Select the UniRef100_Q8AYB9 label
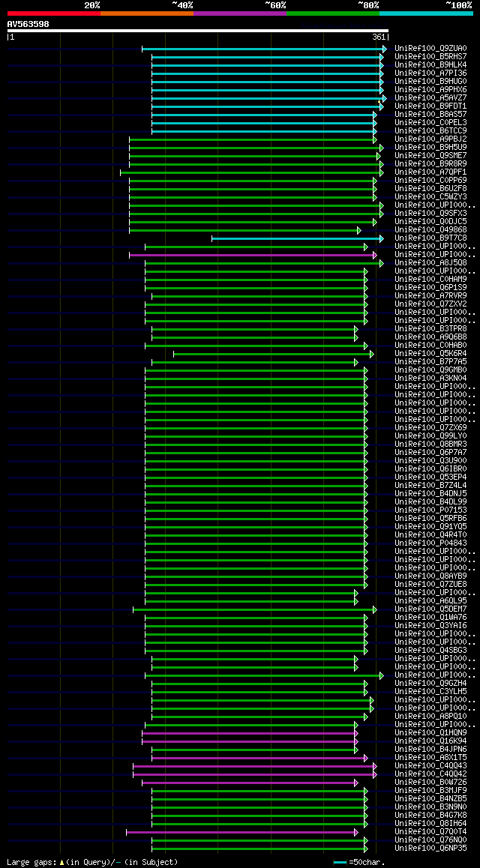This screenshot has width=480, height=868. pos(430,576)
